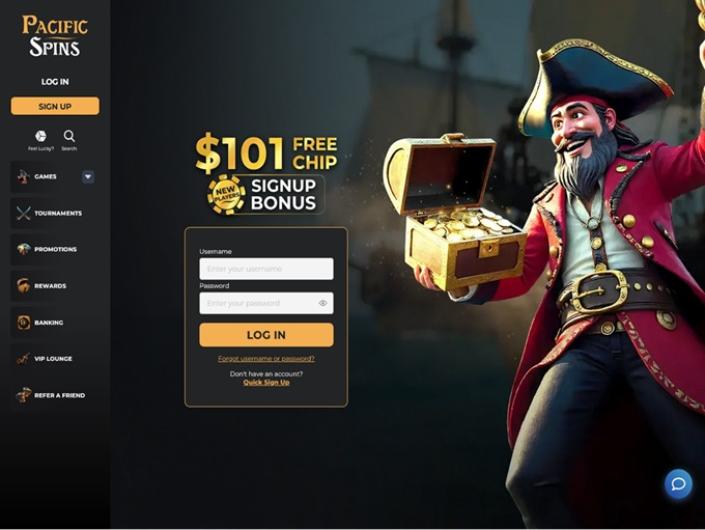Expand the Games dropdown arrow

click(88, 177)
